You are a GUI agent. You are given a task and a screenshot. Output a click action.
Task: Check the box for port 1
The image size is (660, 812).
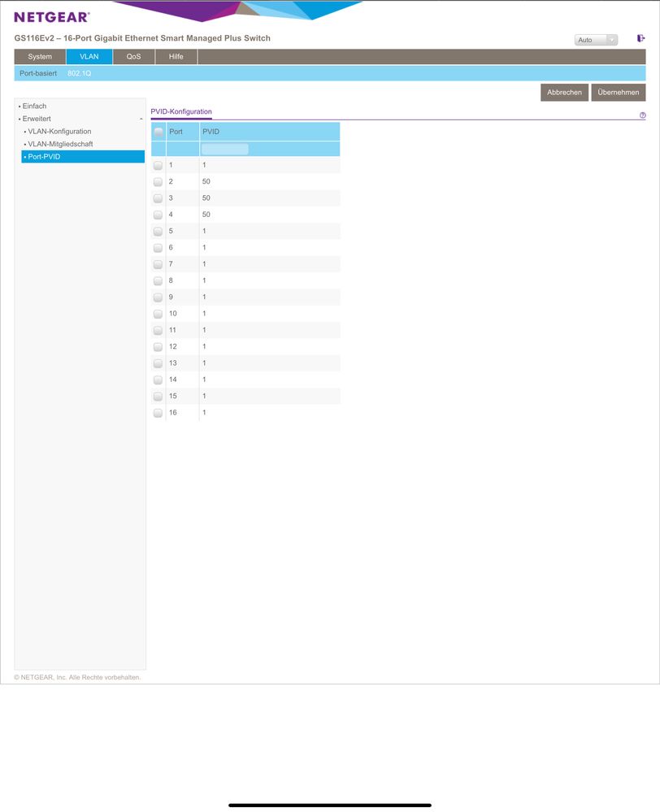point(158,166)
